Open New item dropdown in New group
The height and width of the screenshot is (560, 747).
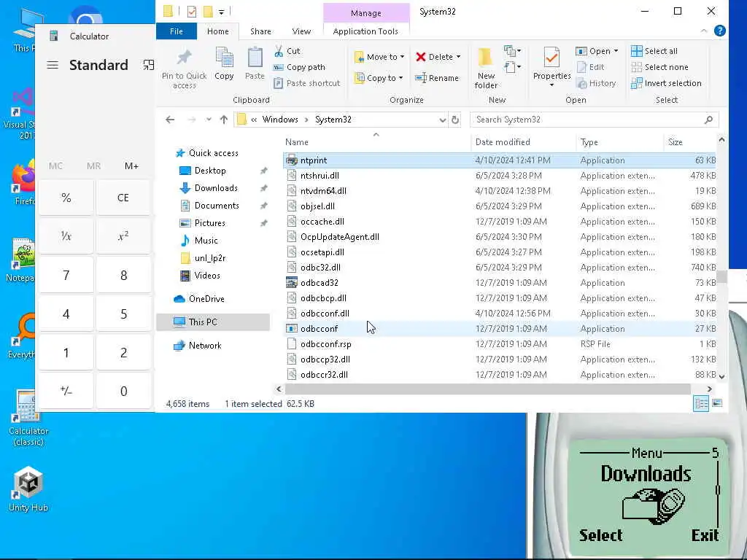(513, 51)
